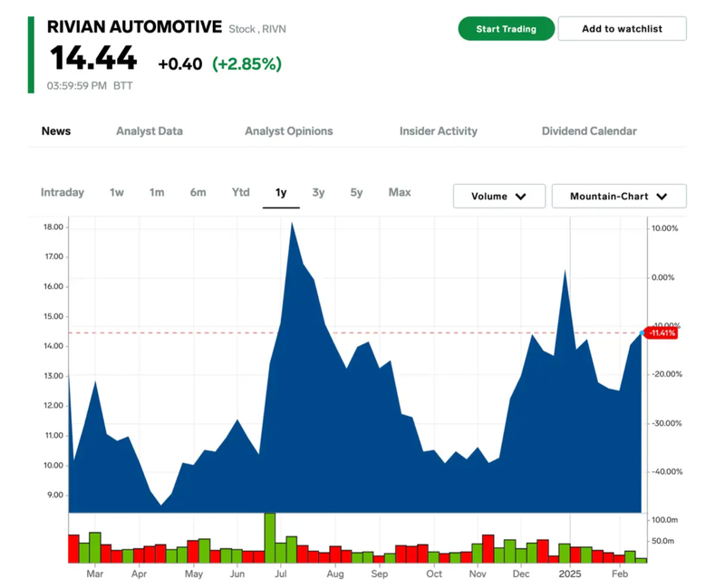
Task: Choose the 6m chart range
Action: click(x=198, y=192)
